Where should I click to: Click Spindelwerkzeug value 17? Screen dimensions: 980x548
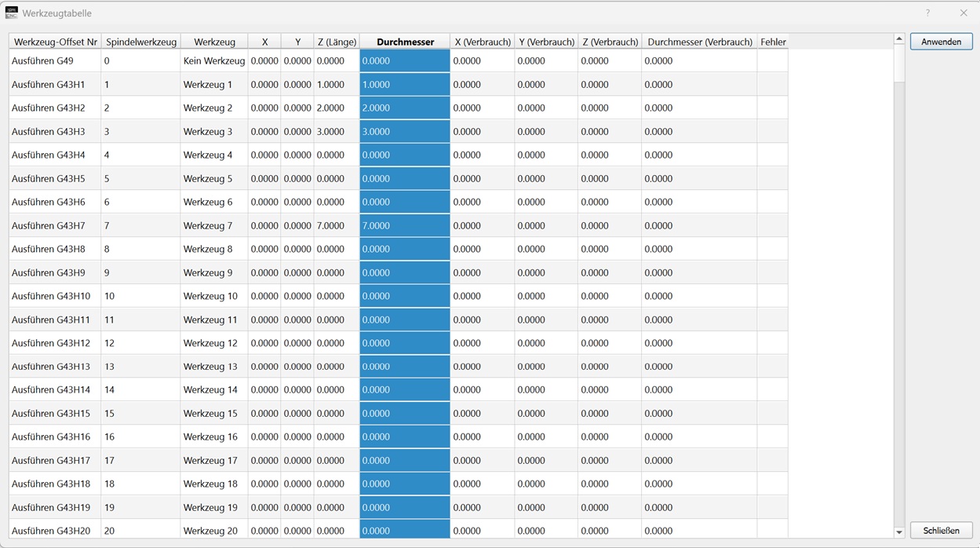pyautogui.click(x=140, y=460)
